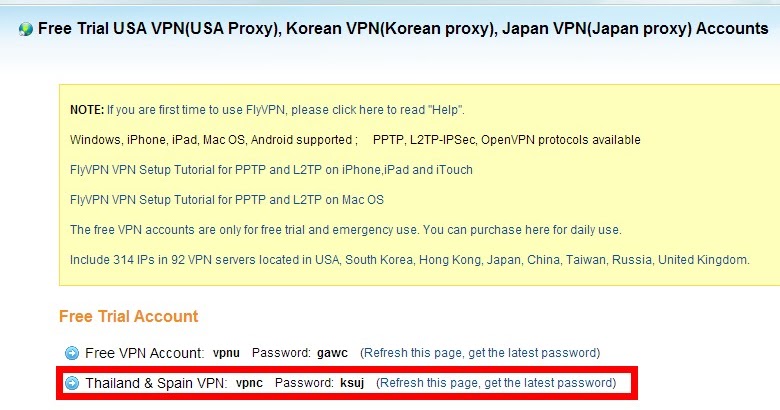Click the refresh note next to password ksuj
The height and width of the screenshot is (410, 780).
[x=496, y=383]
